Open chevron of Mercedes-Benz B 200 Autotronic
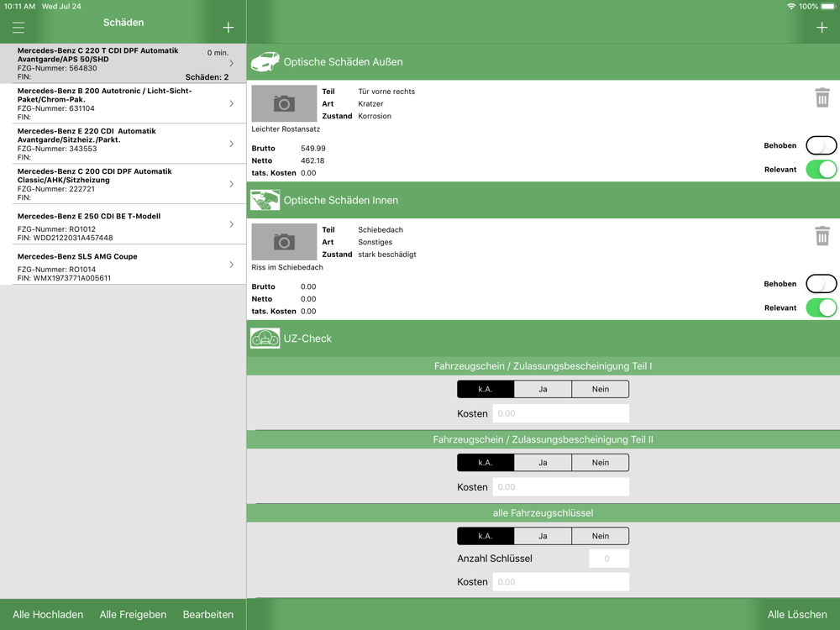Screen dimensions: 840x630 click(232, 103)
